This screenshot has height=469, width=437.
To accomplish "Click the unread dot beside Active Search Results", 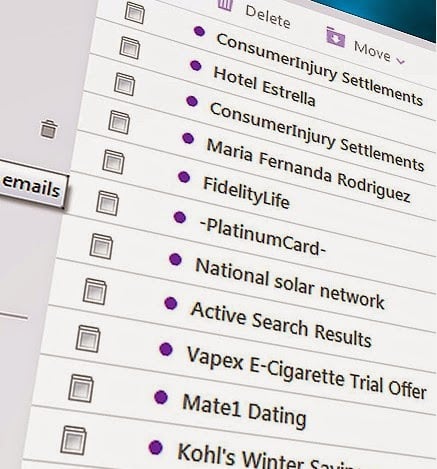I will click(x=171, y=303).
